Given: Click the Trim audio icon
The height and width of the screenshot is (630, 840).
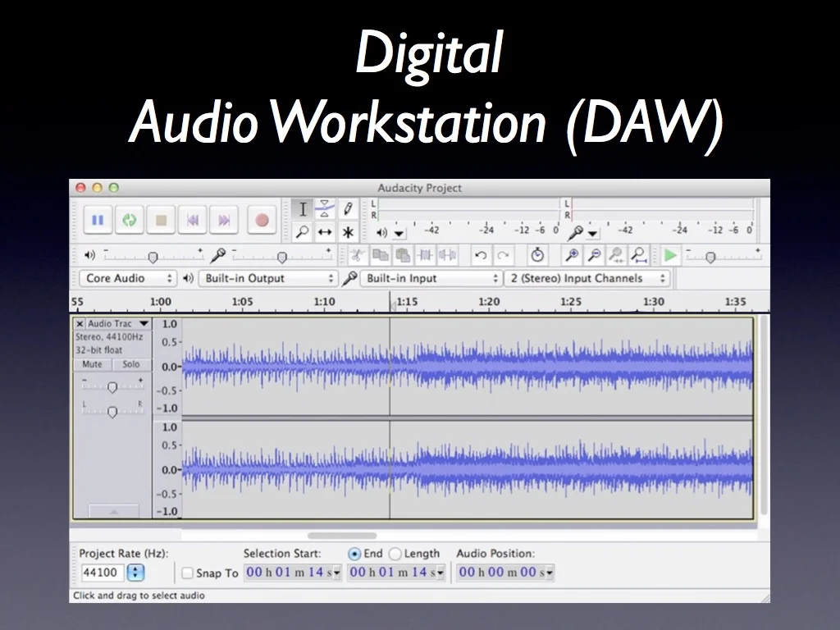Looking at the screenshot, I should [x=425, y=256].
